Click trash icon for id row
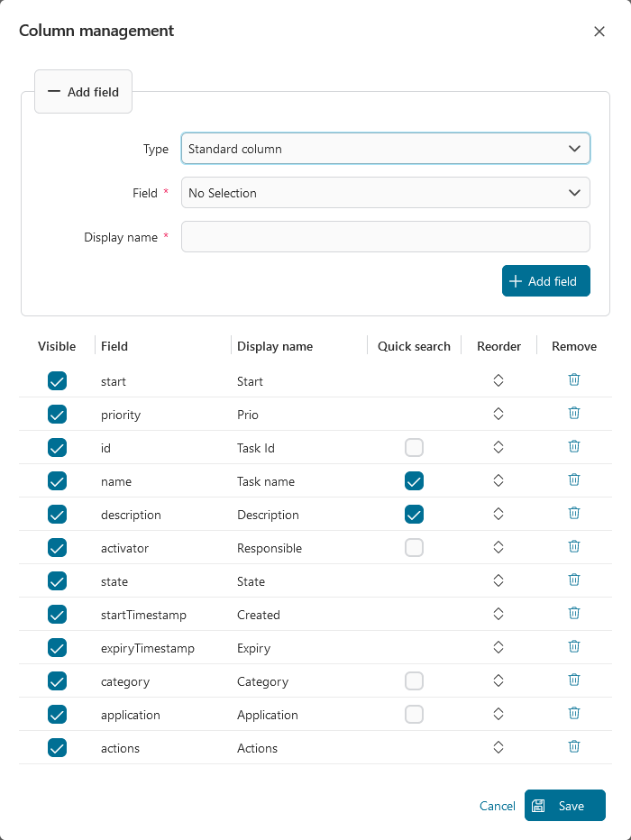 pos(573,446)
